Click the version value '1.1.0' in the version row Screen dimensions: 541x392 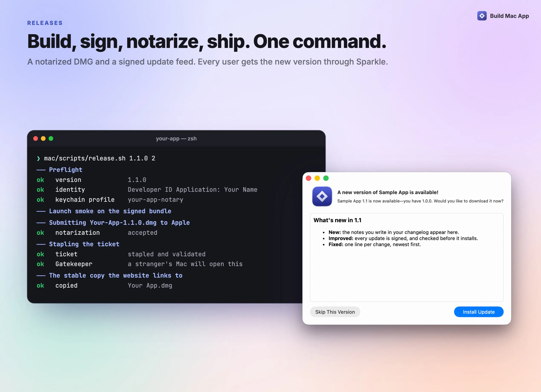(137, 180)
